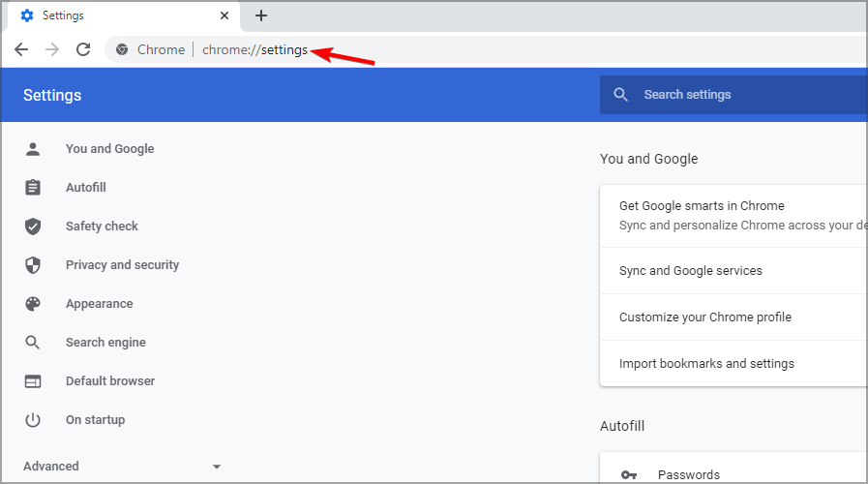Click the On startup power icon
Screen dimensions: 868x484
point(33,420)
